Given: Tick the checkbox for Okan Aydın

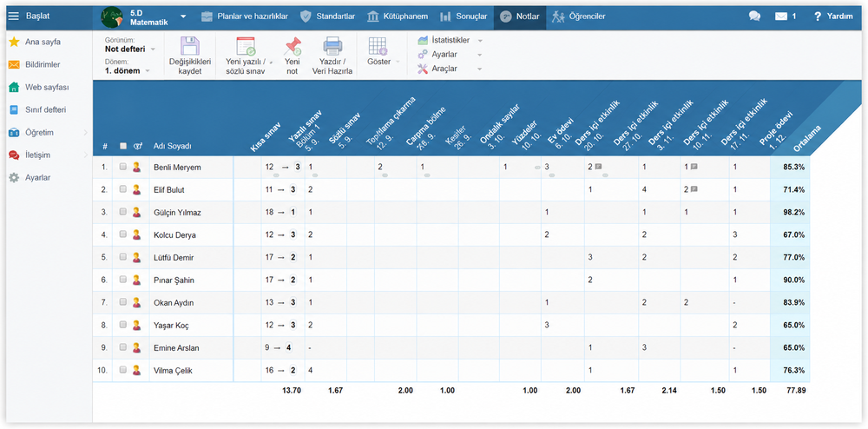Looking at the screenshot, I should (x=123, y=302).
